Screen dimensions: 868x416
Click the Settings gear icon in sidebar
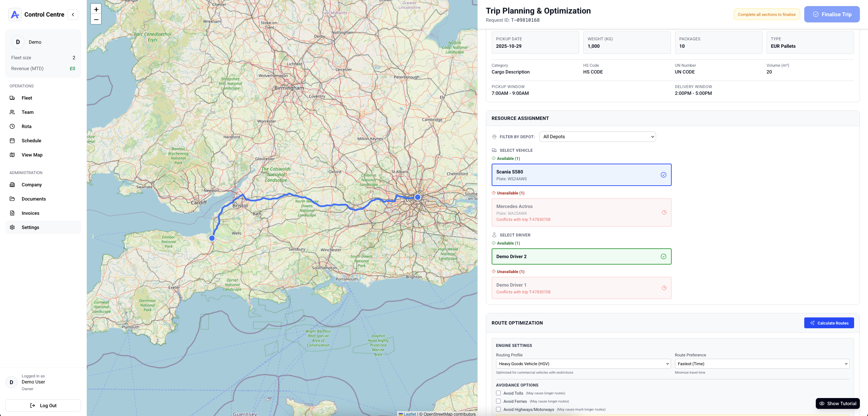[12, 227]
